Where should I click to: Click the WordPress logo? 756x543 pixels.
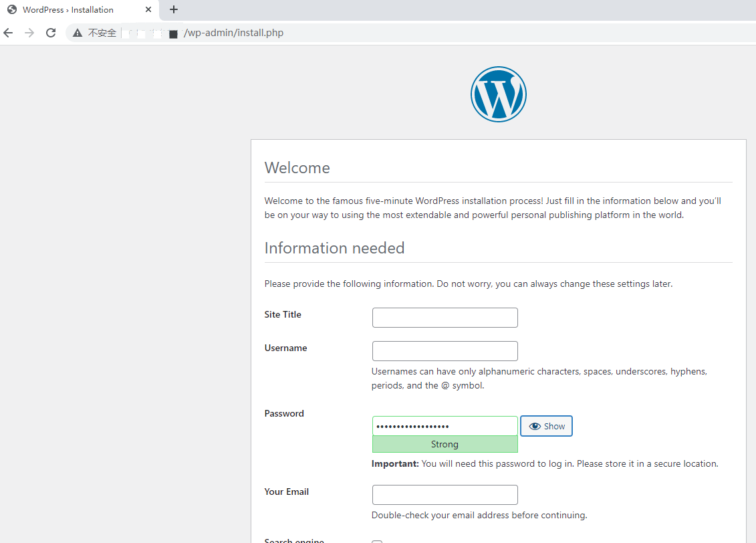point(499,94)
